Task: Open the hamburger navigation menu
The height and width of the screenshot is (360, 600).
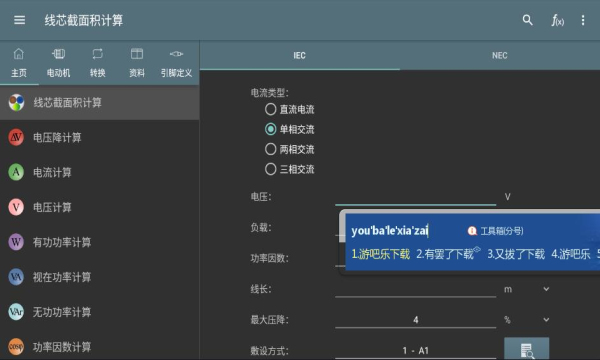Action: coord(20,20)
